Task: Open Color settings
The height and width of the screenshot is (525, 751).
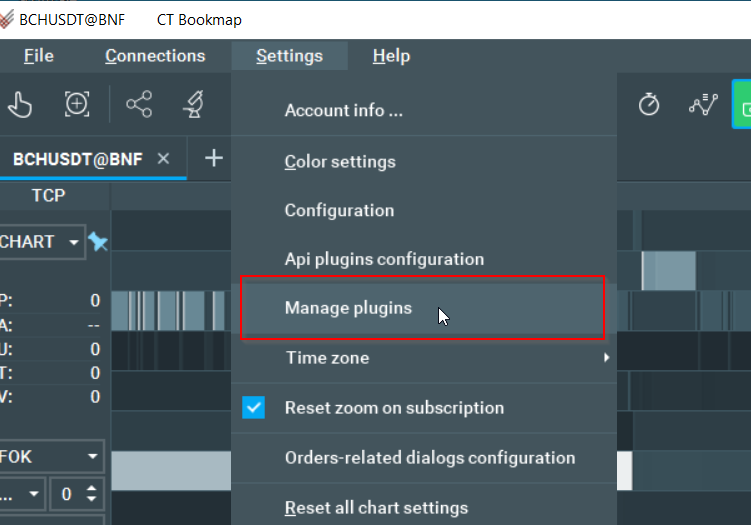Action: 424,161
